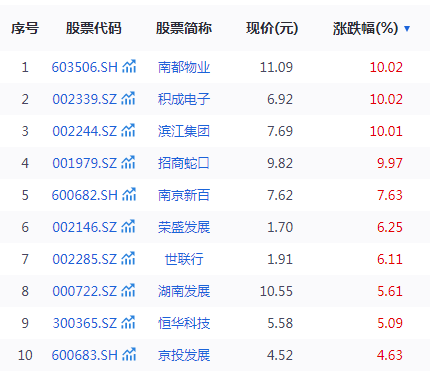Open chart icon beside 002146.SZ
Viewport: 430px width, 372px height.
point(128,226)
